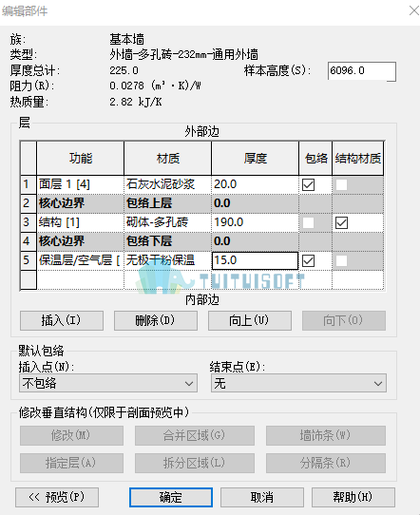
Task: Click the 样本高度 input field
Action: [x=361, y=71]
